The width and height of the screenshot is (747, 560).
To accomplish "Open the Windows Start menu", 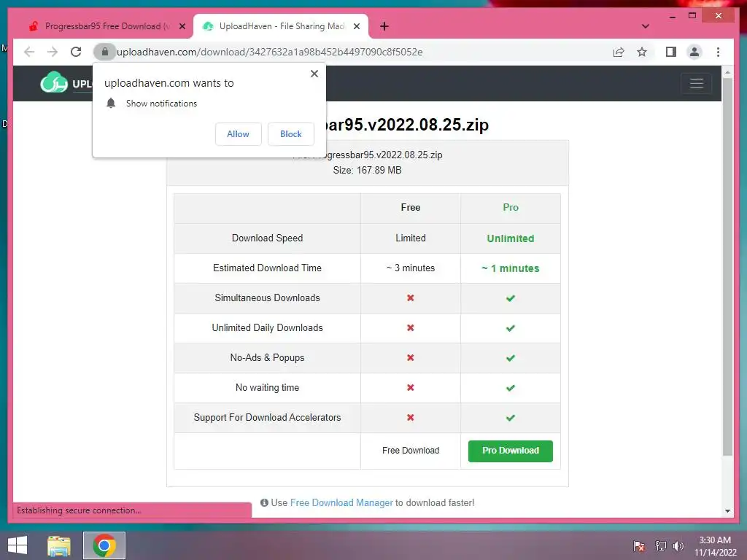I will coord(18,545).
